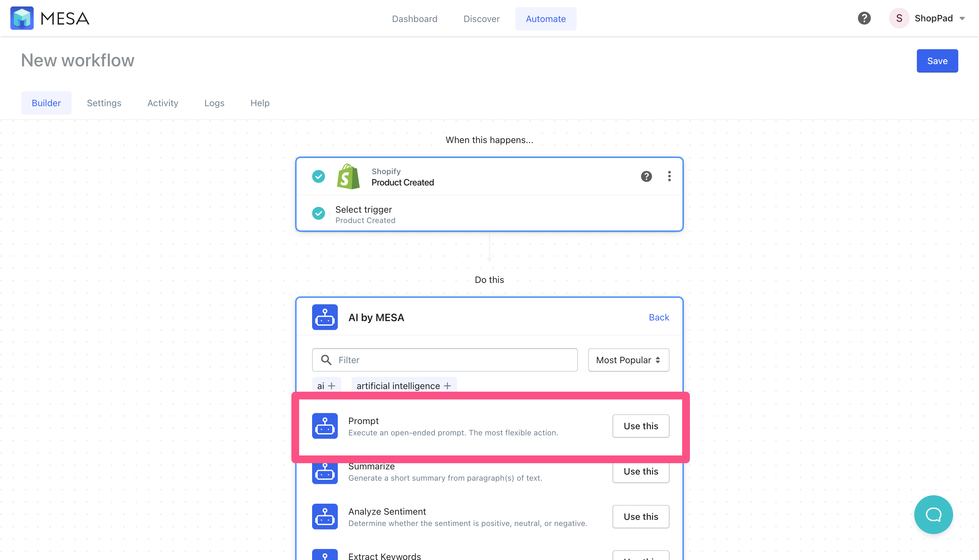The width and height of the screenshot is (979, 560).
Task: Expand the Select trigger row
Action: point(489,214)
